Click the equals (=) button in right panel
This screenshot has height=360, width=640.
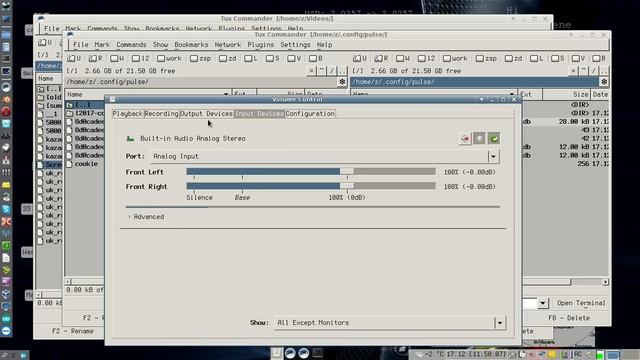point(573,71)
